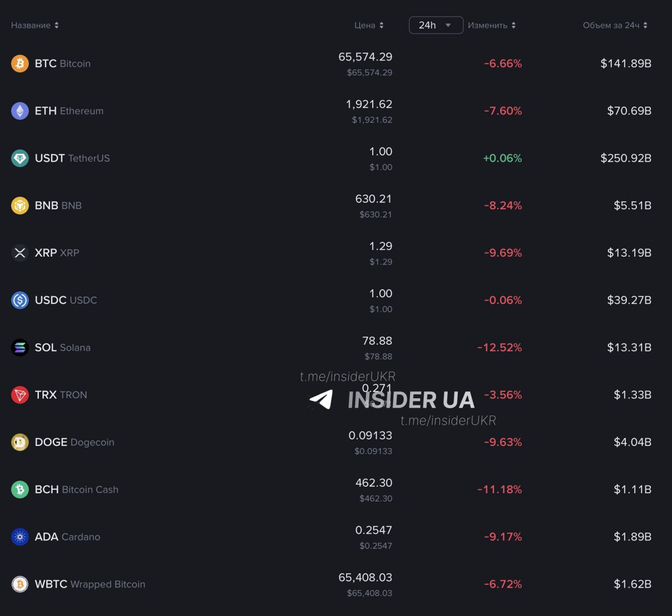Click the TetherUS coin icon
The image size is (672, 616).
coord(20,158)
